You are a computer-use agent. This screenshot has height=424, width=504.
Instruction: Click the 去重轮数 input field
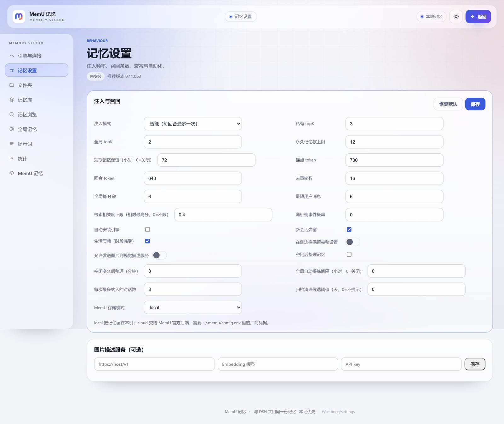point(394,178)
